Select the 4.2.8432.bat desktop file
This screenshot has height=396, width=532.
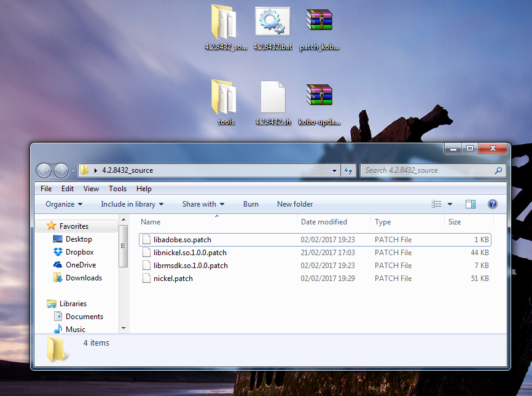(x=272, y=28)
